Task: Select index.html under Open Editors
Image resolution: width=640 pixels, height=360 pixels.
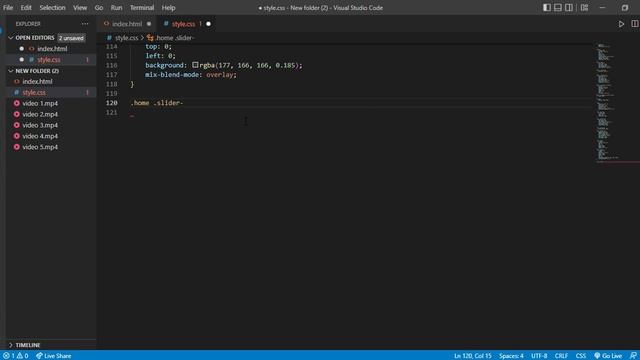Action: pyautogui.click(x=52, y=49)
